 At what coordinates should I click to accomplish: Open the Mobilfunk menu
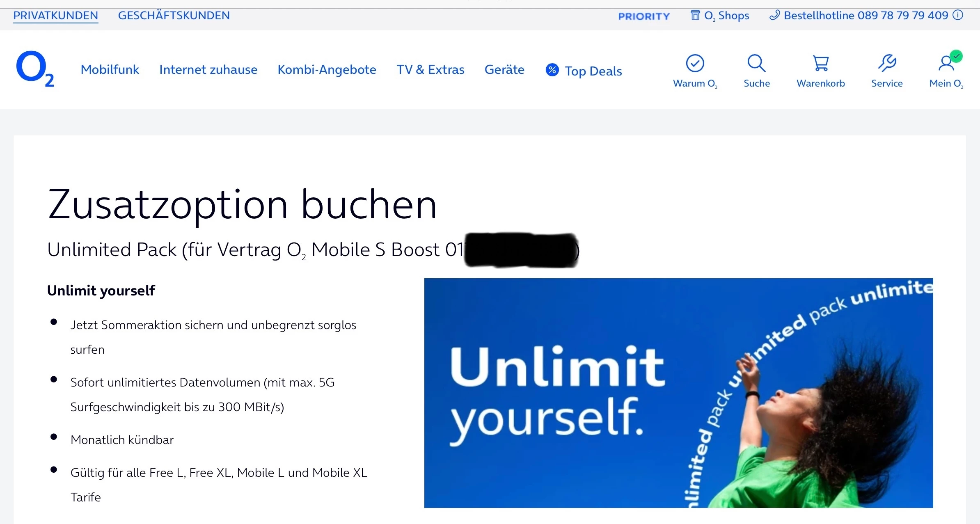110,70
